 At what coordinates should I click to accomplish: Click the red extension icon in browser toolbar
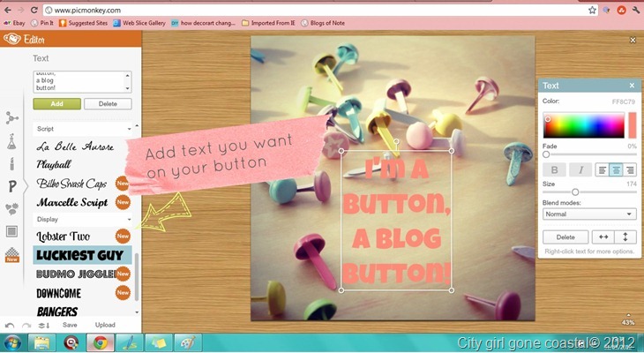click(621, 11)
